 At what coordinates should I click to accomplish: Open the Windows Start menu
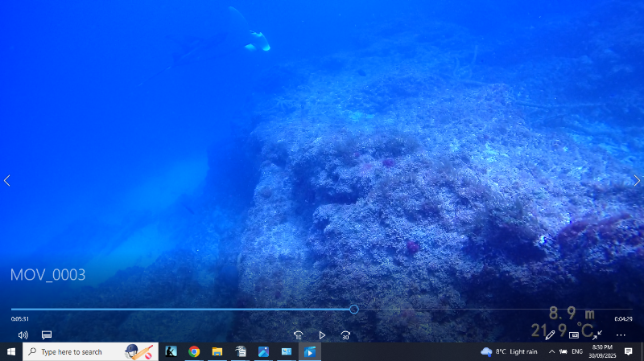(11, 351)
